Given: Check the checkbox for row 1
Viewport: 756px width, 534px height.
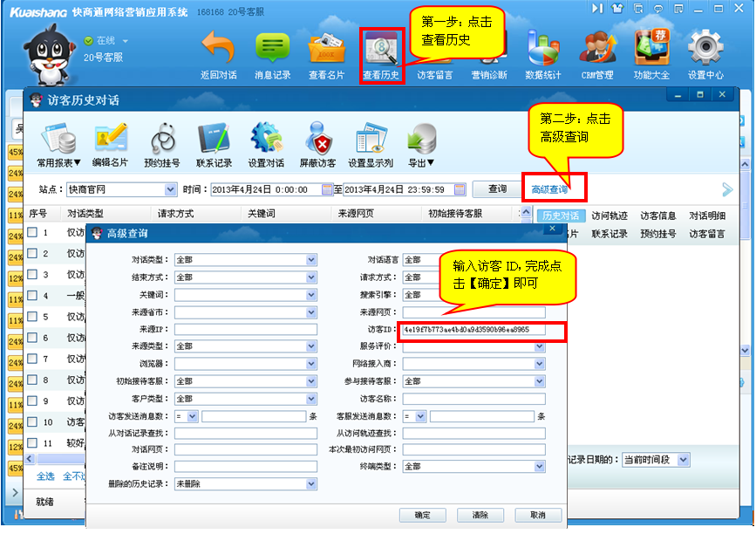Looking at the screenshot, I should (32, 233).
